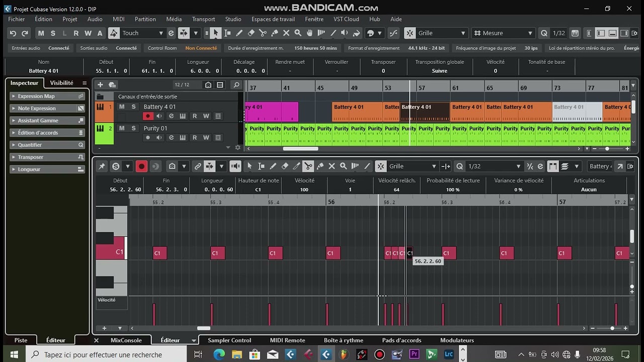Open the Find Tracks search icon
Viewport: 644px width, 362px height.
coord(236,85)
